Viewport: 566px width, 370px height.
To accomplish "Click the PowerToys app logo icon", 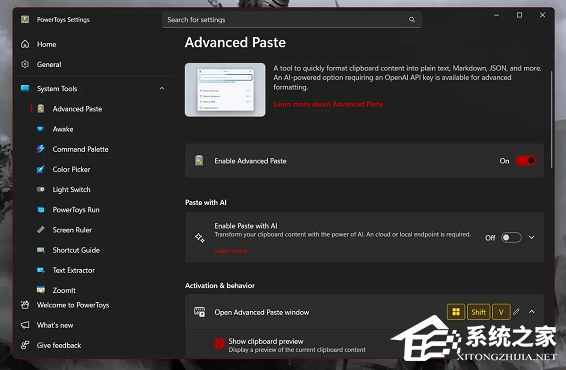I will click(25, 19).
